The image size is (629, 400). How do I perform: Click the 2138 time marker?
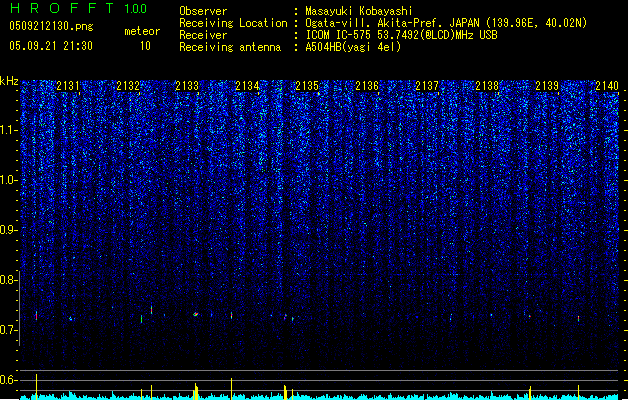pos(487,86)
